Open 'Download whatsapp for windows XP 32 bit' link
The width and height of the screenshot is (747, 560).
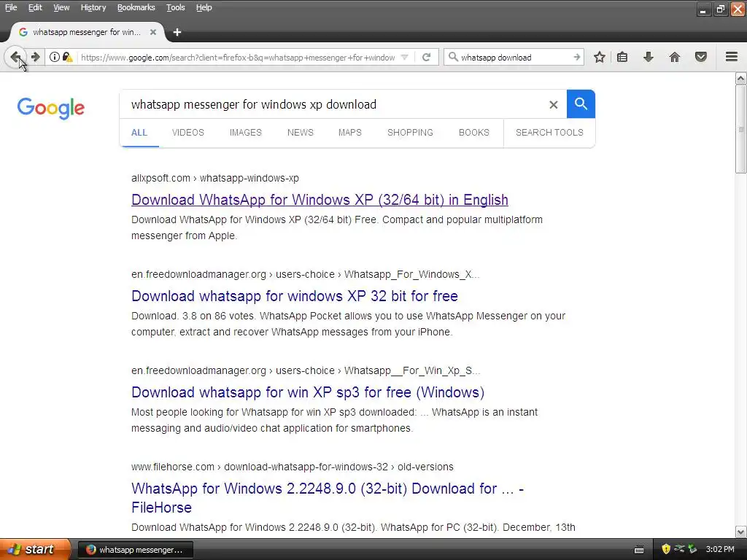(295, 296)
